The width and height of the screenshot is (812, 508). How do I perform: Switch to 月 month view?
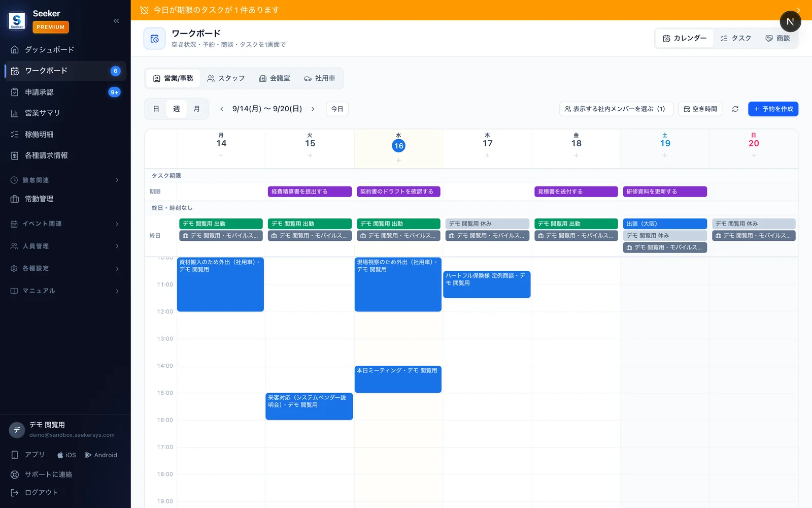click(196, 109)
